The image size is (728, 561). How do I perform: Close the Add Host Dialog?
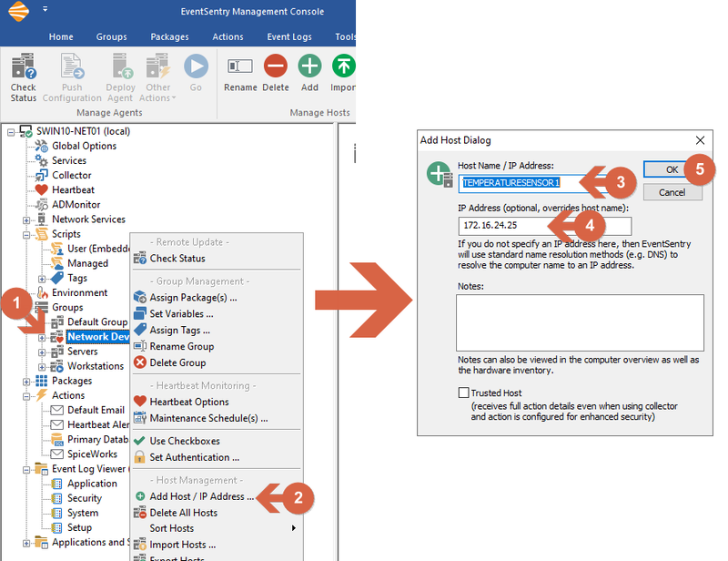pos(700,140)
